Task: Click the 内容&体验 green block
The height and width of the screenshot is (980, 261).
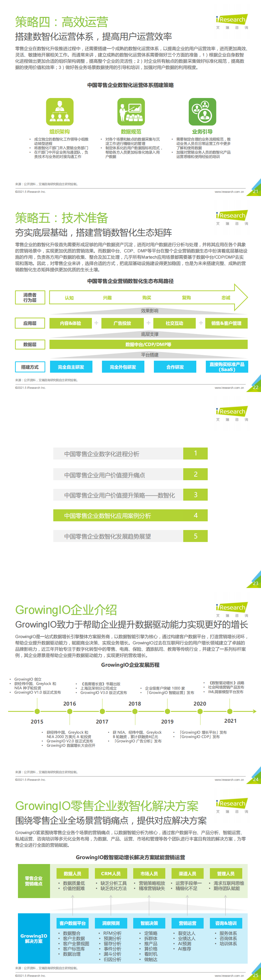Action: (x=71, y=323)
